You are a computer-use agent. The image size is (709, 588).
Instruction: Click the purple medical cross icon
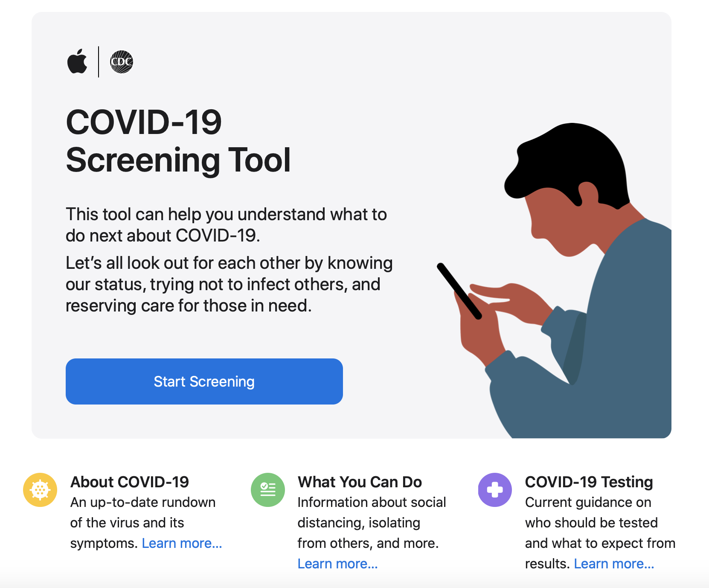[x=495, y=490]
